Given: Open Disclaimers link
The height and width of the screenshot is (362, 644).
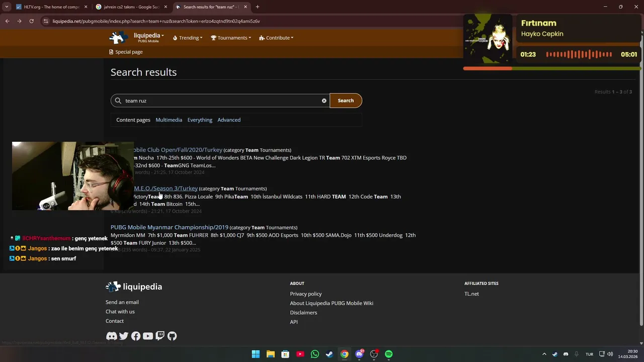Looking at the screenshot, I should pos(303,313).
